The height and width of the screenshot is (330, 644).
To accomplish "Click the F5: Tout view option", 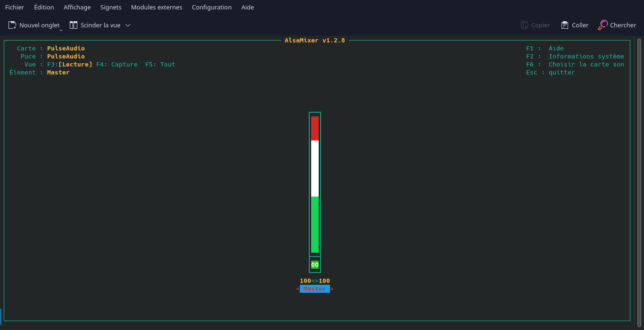I will (160, 65).
